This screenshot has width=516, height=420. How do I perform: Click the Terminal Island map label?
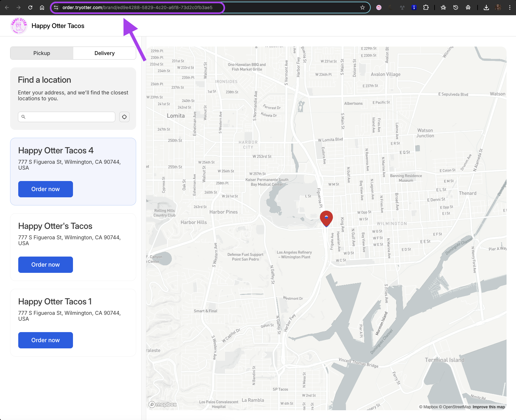pos(445,360)
